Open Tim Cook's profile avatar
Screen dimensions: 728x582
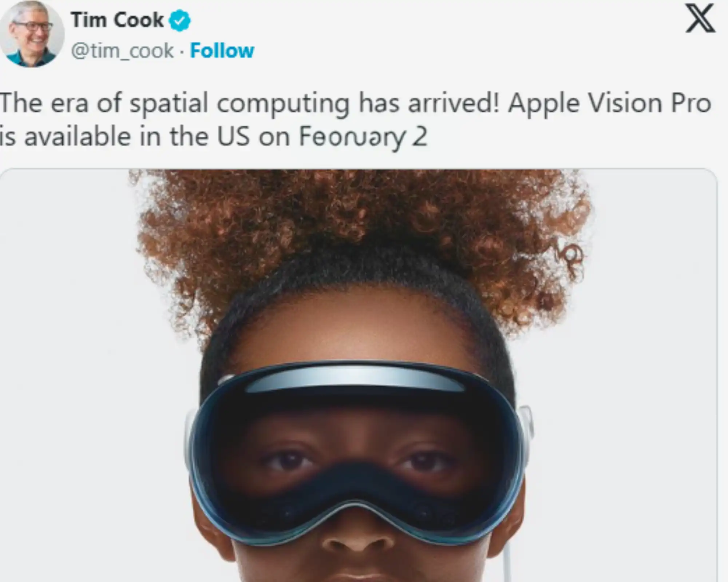coord(32,34)
